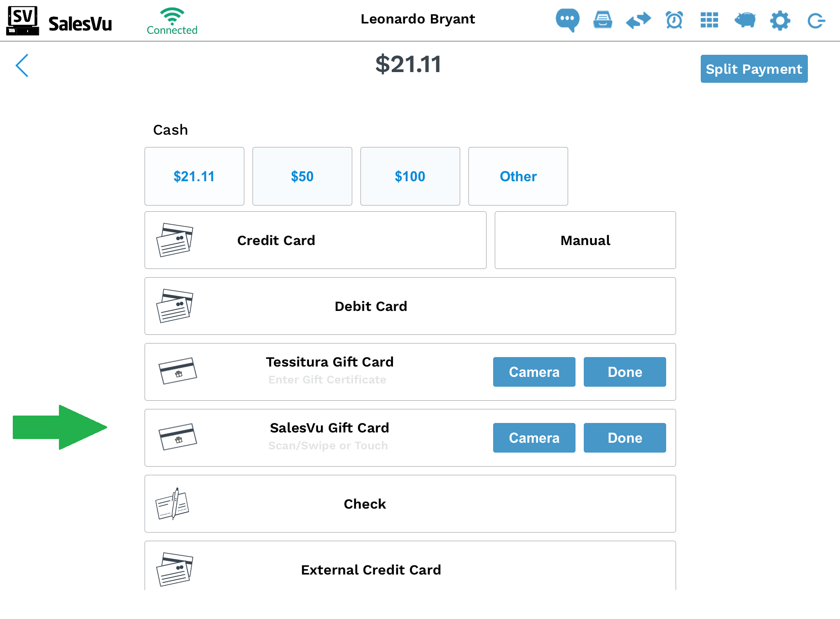Viewport: 840px width, 619px height.
Task: Click the transfer arrows icon
Action: pos(638,20)
